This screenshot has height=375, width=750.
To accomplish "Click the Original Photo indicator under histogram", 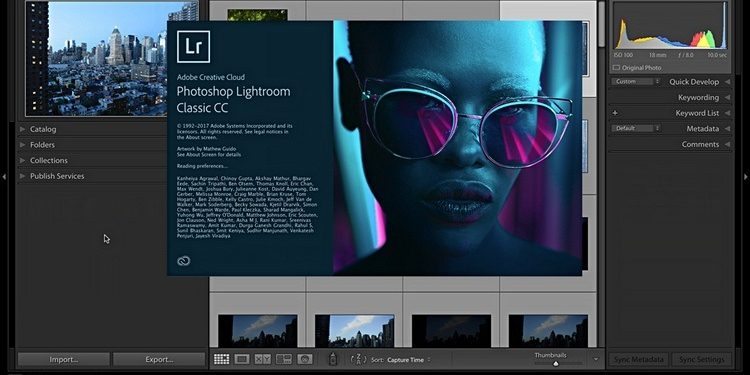I will tap(637, 67).
